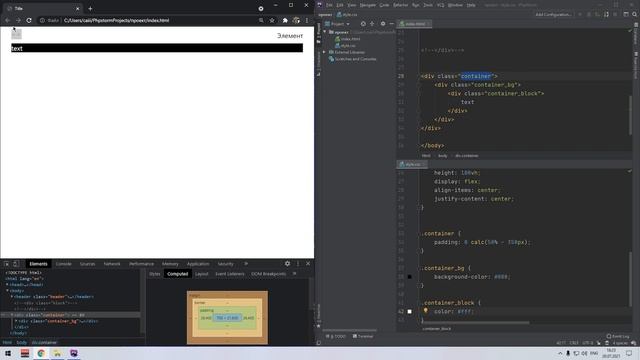Open the Terminal tool window
This screenshot has height=360, width=640.
(x=362, y=336)
